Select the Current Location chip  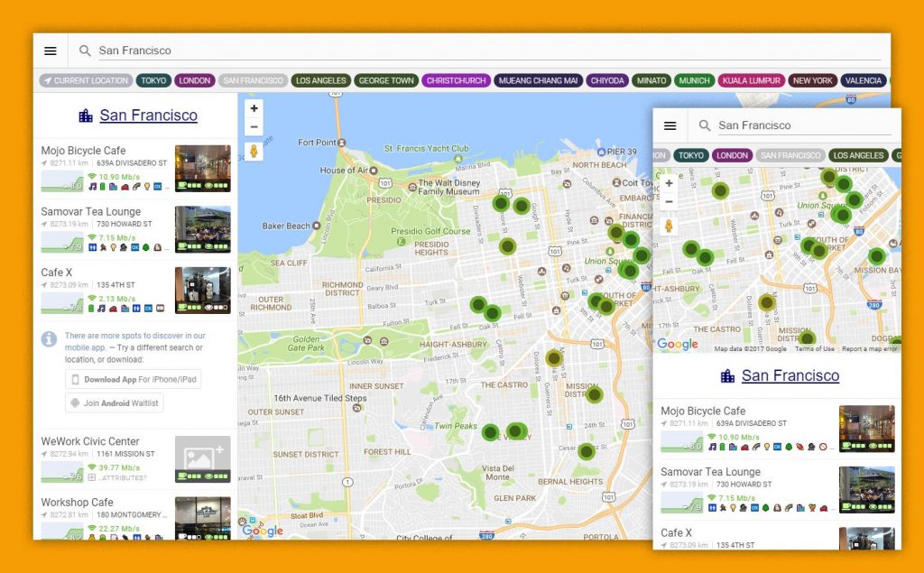[x=86, y=81]
